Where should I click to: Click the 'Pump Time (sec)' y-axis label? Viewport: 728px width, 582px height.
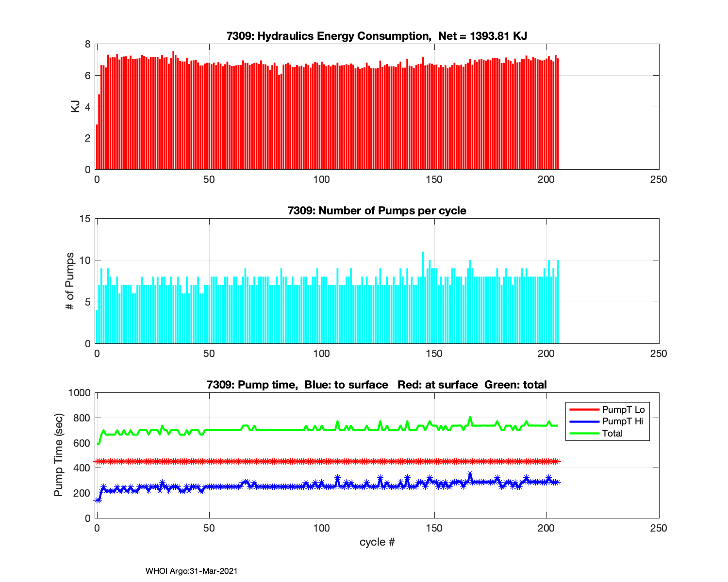58,455
